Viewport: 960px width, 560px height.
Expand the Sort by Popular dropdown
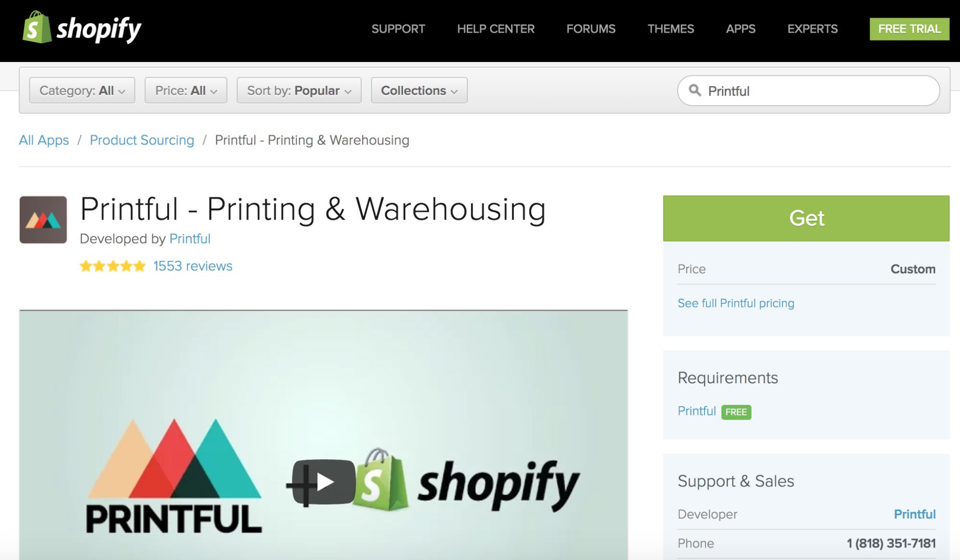[298, 90]
